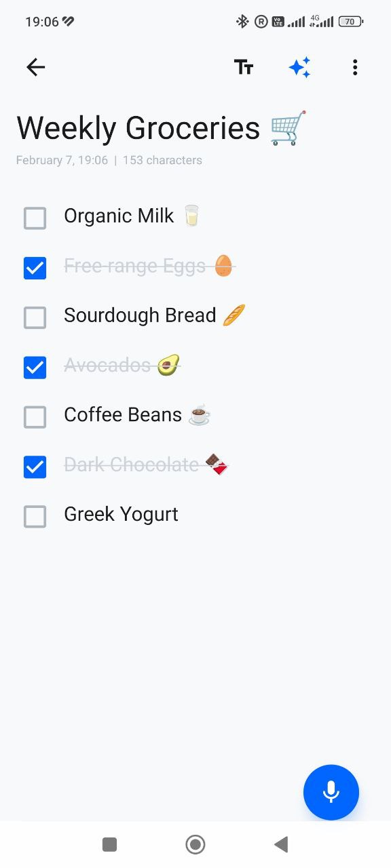Tap the AI sparkles assistant icon

coord(299,67)
